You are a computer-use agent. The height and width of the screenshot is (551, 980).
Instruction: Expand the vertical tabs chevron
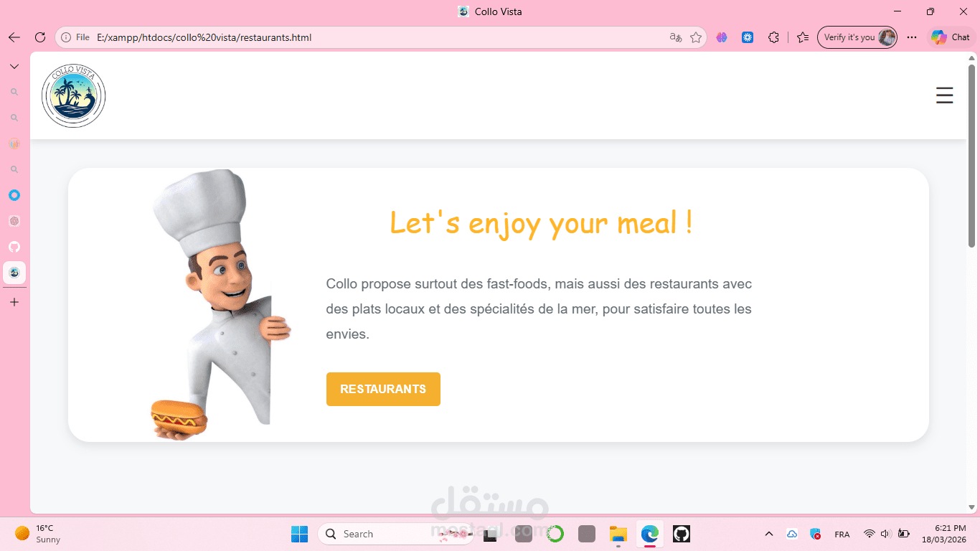click(x=14, y=66)
